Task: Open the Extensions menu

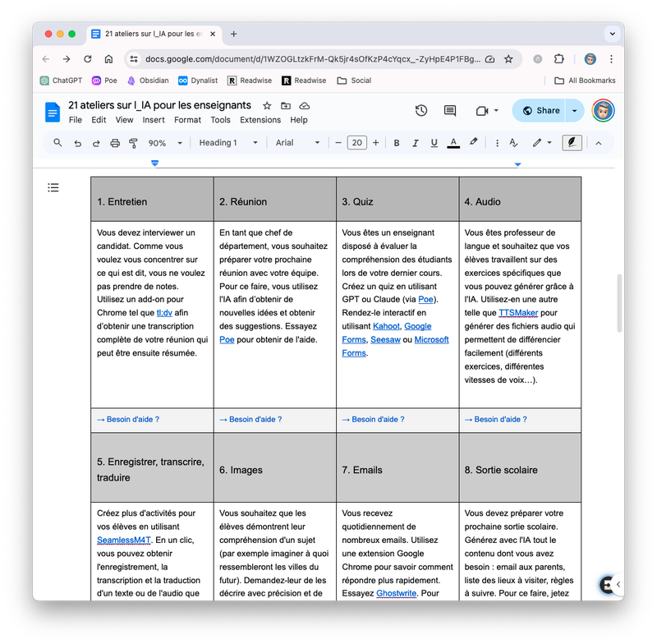Action: point(260,120)
